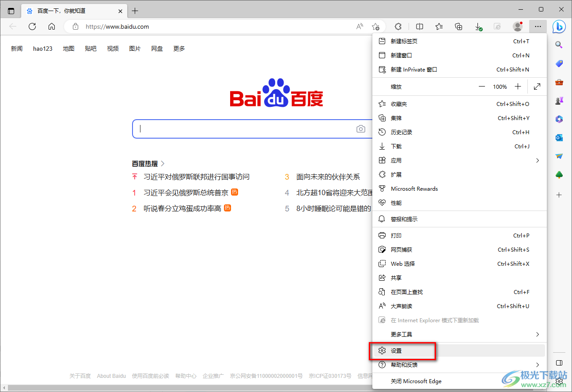Enter full screen from the zoom row
The image size is (572, 392).
coord(537,87)
